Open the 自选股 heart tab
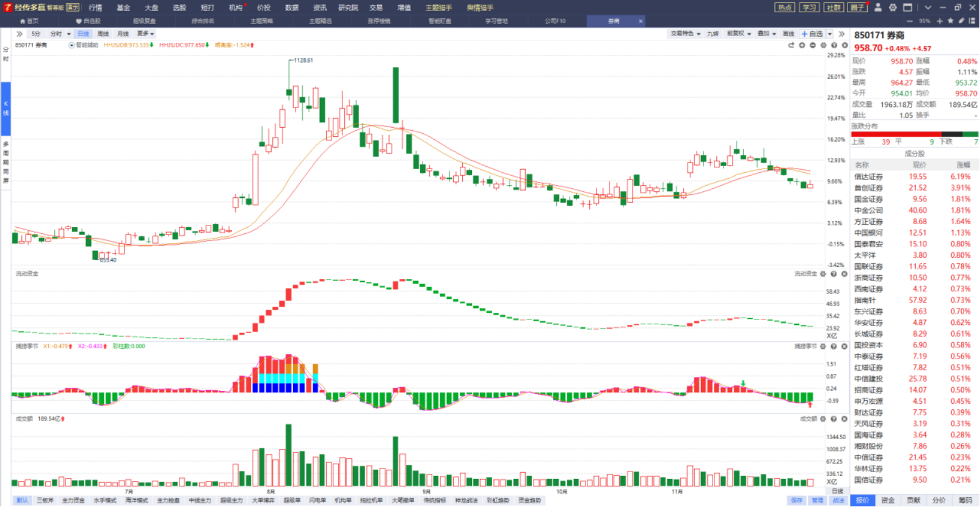The width and height of the screenshot is (980, 507). (89, 21)
